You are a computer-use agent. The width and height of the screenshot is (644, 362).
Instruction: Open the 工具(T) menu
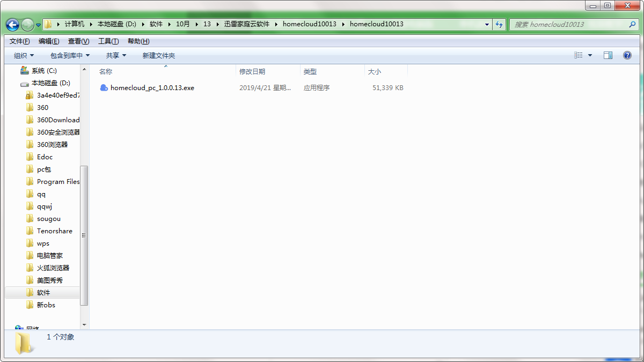[108, 41]
